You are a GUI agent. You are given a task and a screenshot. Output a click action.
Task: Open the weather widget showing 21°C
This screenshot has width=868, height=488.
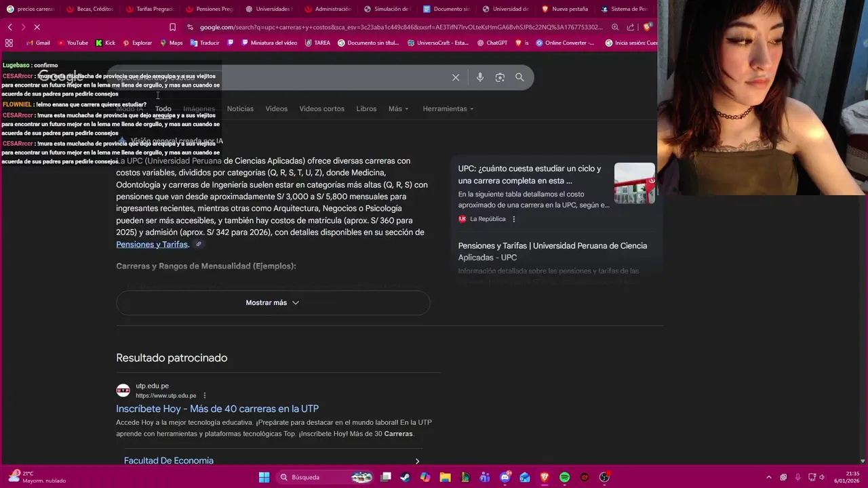37,477
